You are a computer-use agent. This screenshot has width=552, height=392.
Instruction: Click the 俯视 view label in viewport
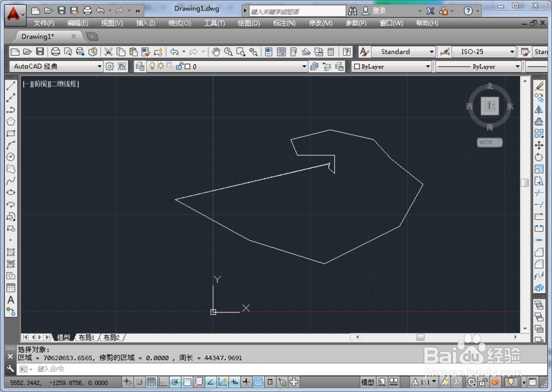pos(40,84)
